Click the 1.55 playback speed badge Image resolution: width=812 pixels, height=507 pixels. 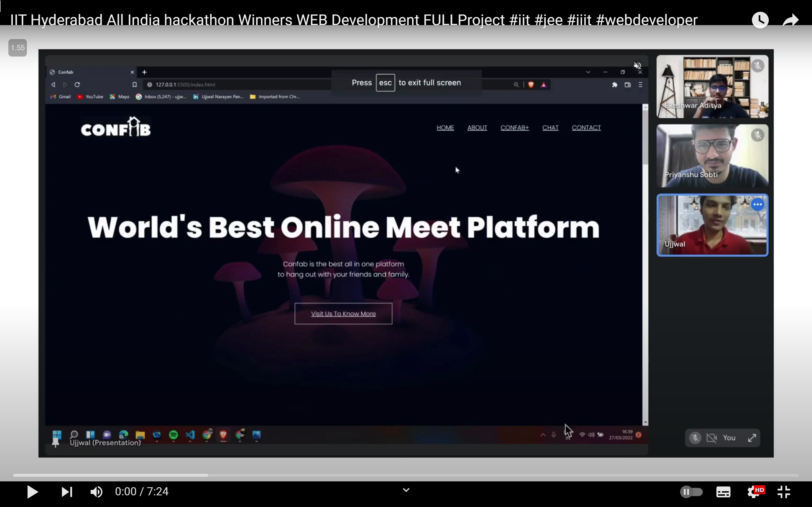pos(18,48)
